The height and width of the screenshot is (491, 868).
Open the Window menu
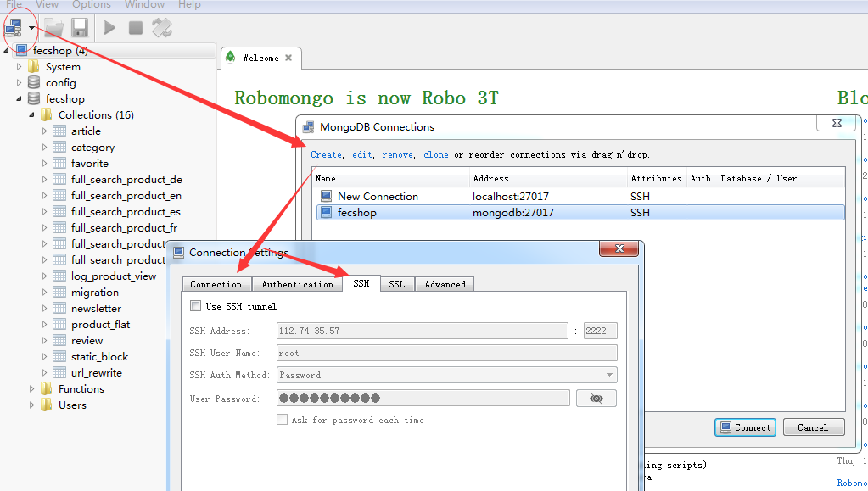tap(144, 4)
